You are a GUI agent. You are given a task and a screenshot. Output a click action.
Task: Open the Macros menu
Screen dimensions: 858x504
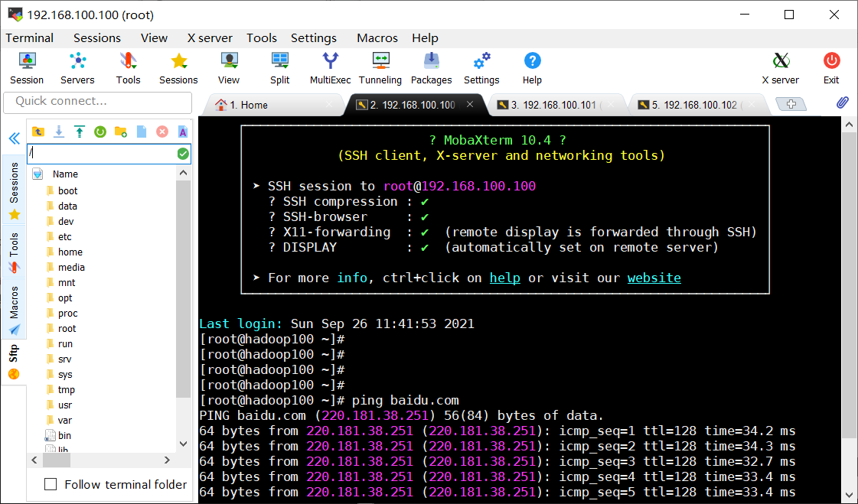coord(377,37)
